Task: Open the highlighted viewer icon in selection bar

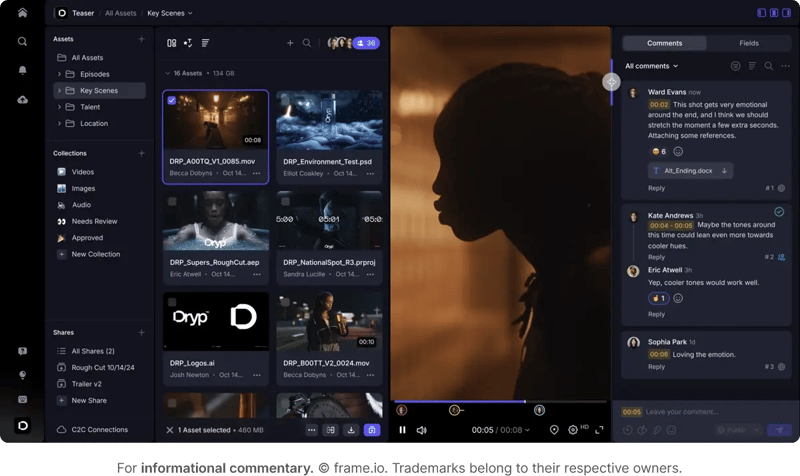Action: click(372, 430)
